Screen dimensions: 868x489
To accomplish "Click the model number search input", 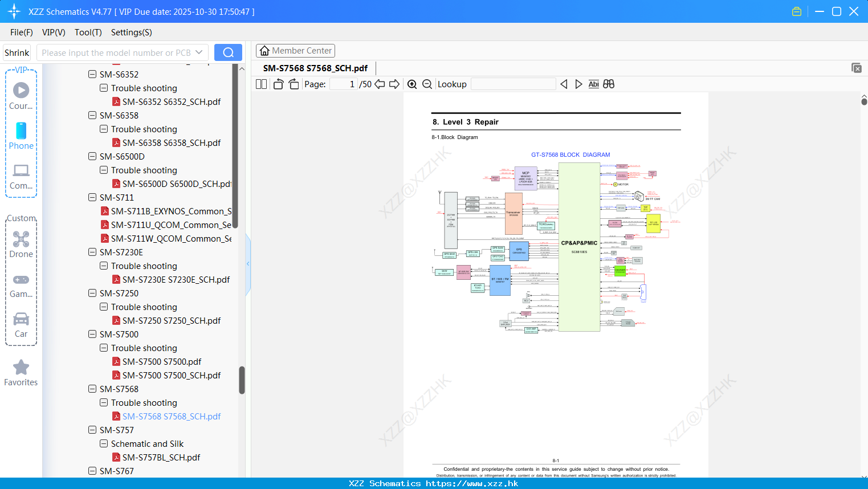I will (x=117, y=52).
